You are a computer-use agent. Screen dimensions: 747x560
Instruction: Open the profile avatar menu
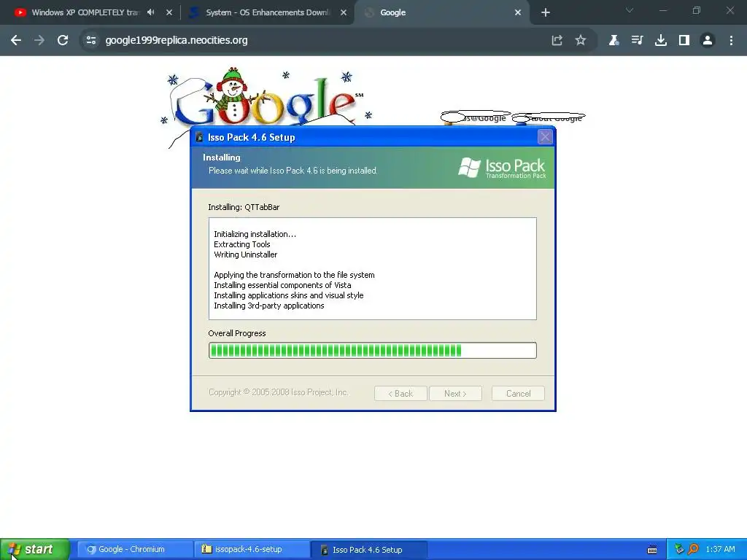(x=708, y=41)
